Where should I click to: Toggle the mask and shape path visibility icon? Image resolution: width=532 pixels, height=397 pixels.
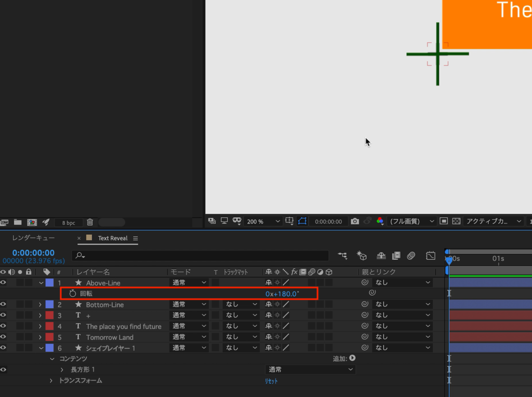(x=303, y=221)
